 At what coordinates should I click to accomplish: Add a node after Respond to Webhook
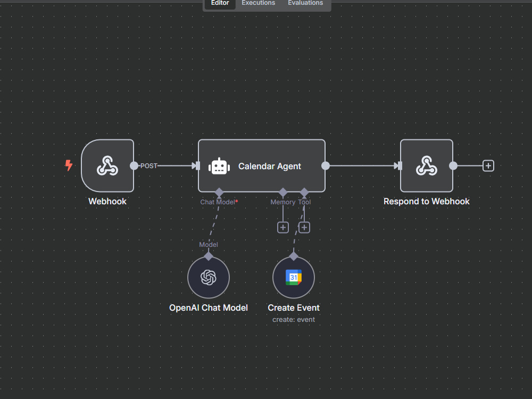[x=488, y=166]
